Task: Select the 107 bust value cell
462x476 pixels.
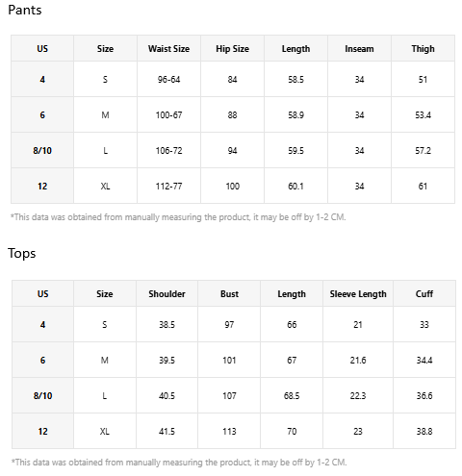Action: point(229,395)
